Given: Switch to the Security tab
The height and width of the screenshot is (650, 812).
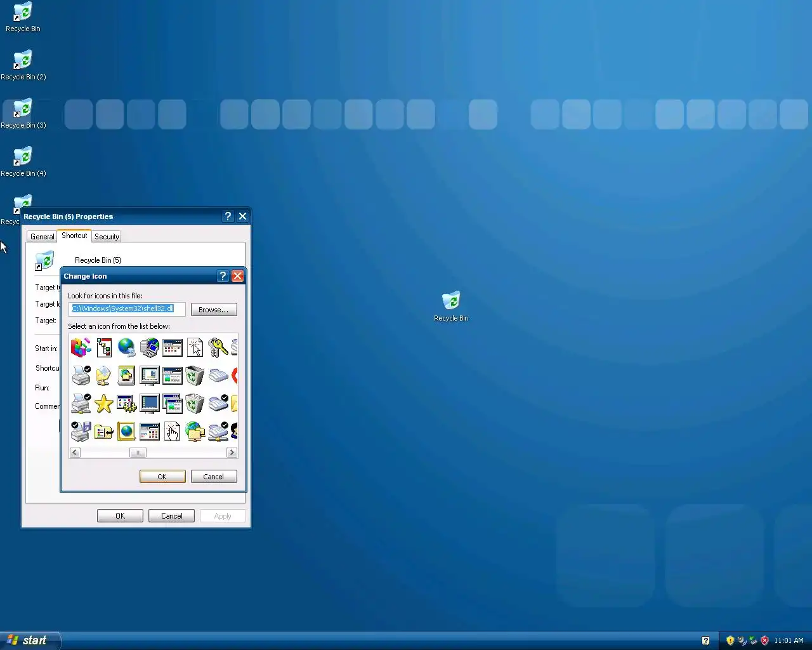Looking at the screenshot, I should point(107,237).
